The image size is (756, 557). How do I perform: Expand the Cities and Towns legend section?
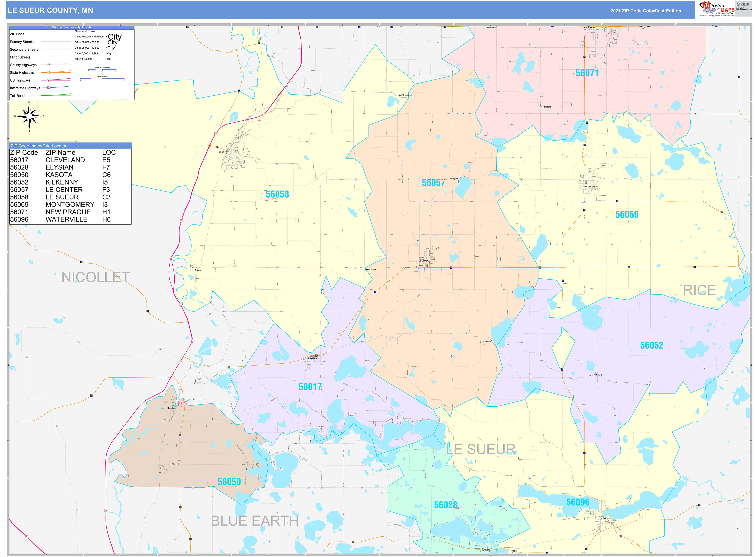pyautogui.click(x=85, y=31)
